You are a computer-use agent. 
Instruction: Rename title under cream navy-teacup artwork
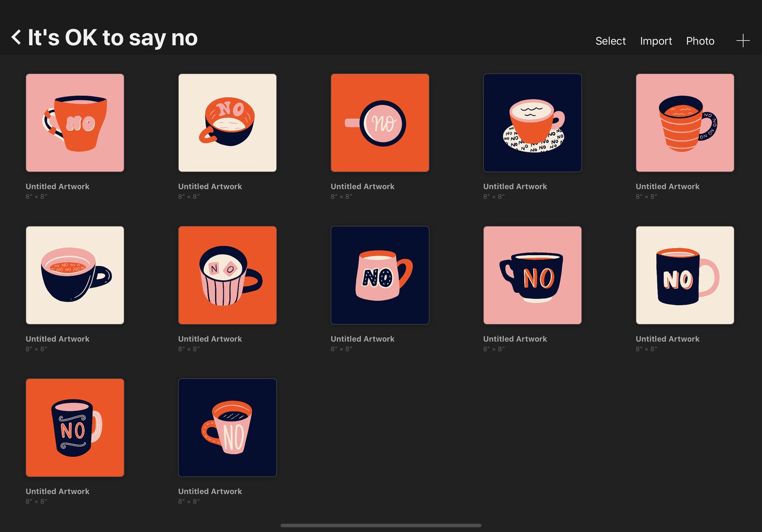pyautogui.click(x=58, y=339)
